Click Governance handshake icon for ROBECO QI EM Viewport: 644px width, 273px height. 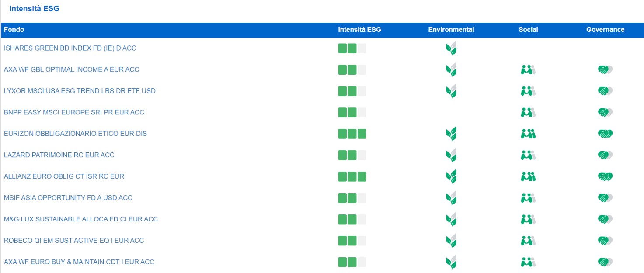[x=605, y=241]
